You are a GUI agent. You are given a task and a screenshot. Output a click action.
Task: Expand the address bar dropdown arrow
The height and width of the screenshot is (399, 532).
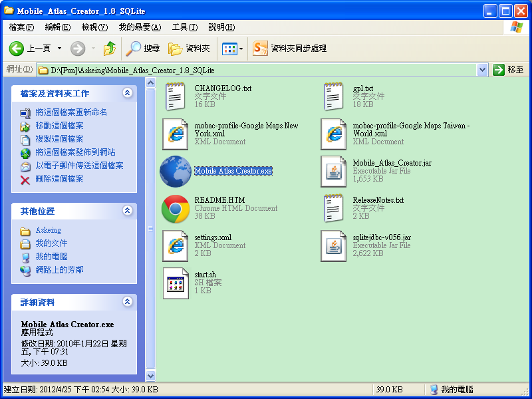coord(482,70)
